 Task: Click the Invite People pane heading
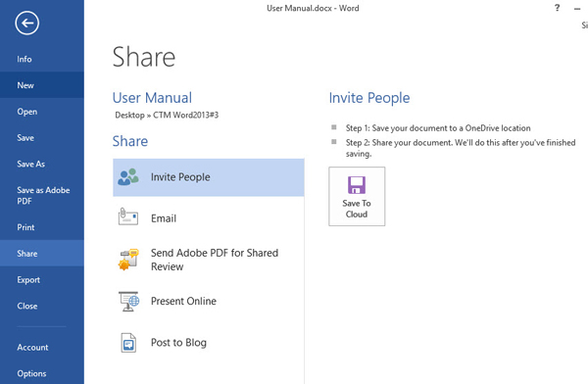[x=369, y=98]
